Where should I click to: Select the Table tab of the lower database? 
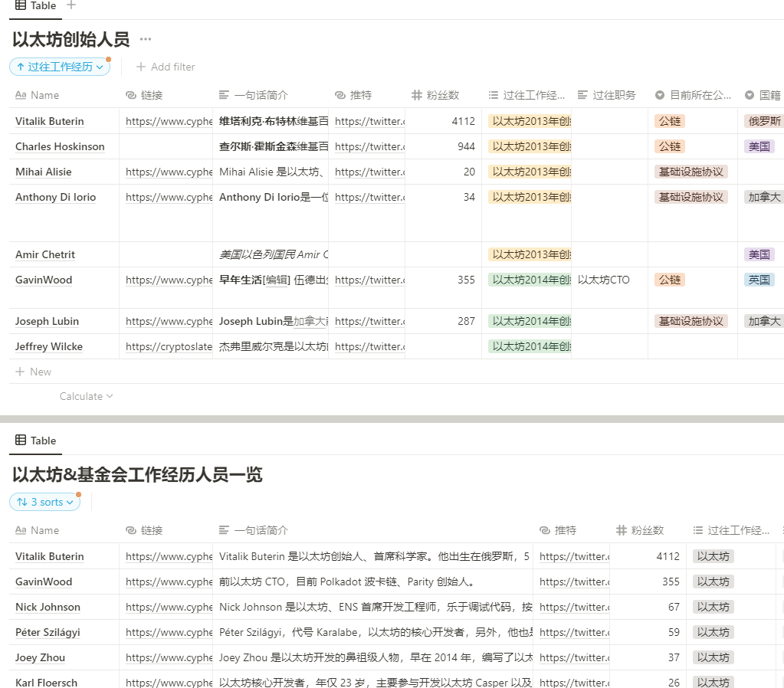[35, 441]
